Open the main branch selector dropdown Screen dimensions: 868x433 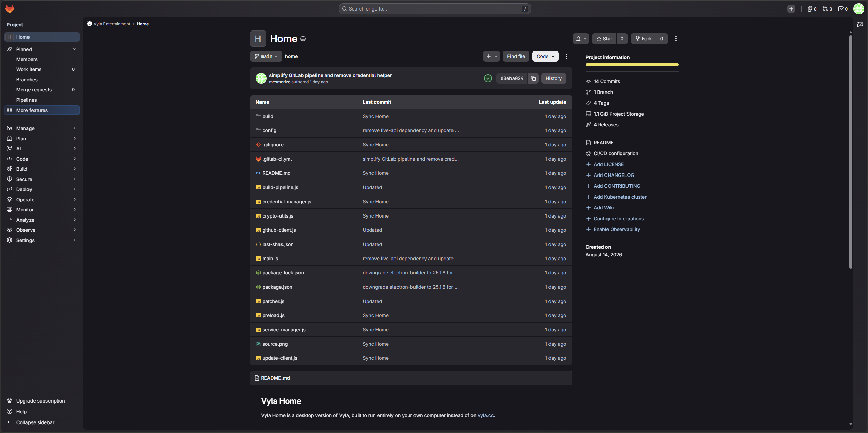[x=266, y=56]
